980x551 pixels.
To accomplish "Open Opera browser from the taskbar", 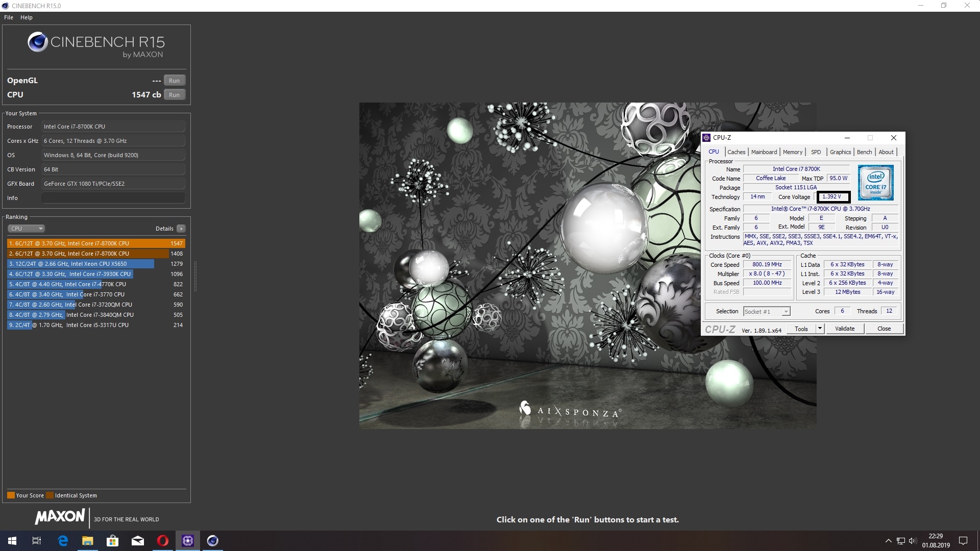I will [162, 541].
